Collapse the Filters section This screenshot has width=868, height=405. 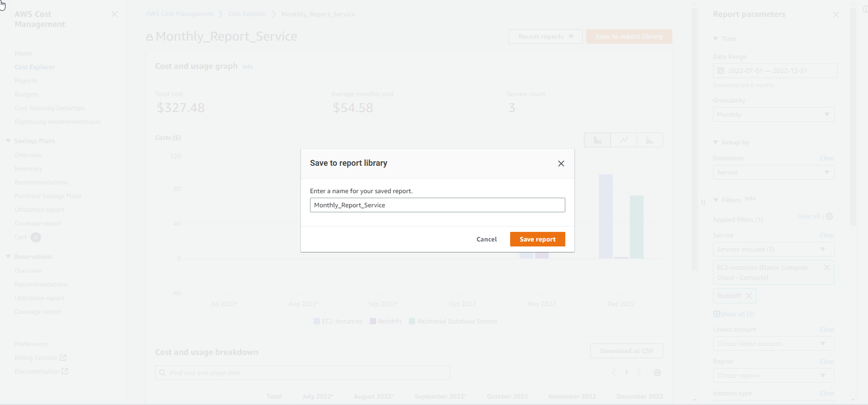pos(716,200)
